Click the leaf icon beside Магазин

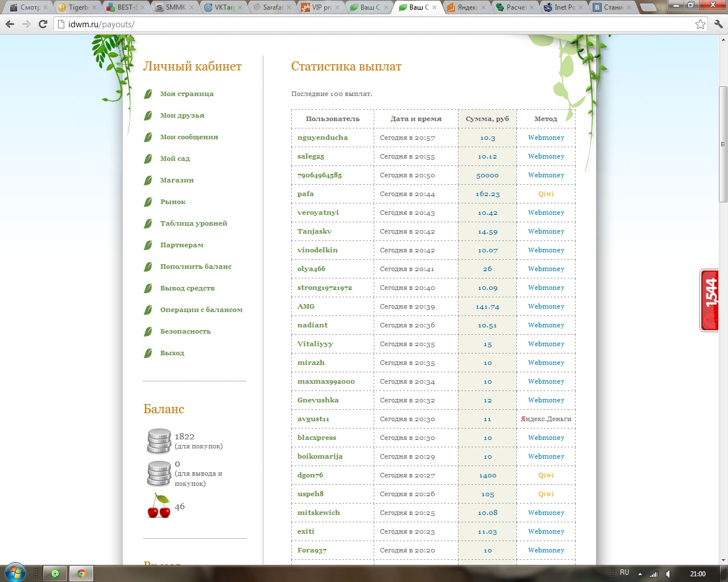click(148, 180)
